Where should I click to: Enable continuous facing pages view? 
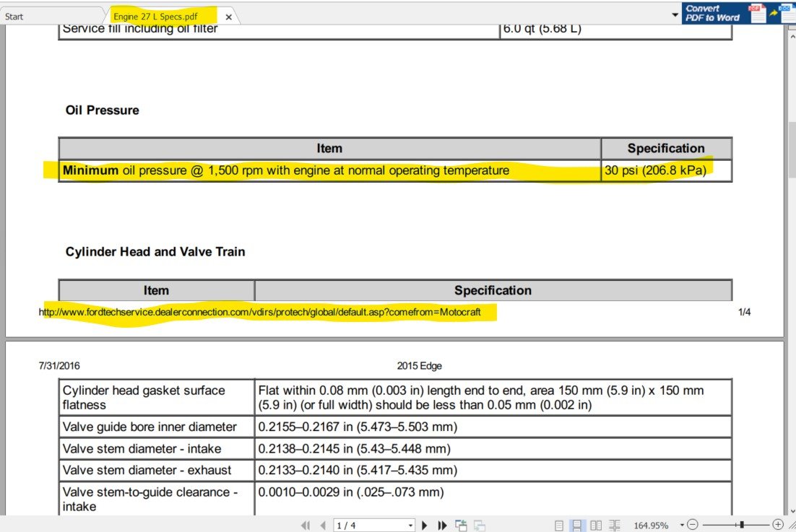(x=614, y=526)
